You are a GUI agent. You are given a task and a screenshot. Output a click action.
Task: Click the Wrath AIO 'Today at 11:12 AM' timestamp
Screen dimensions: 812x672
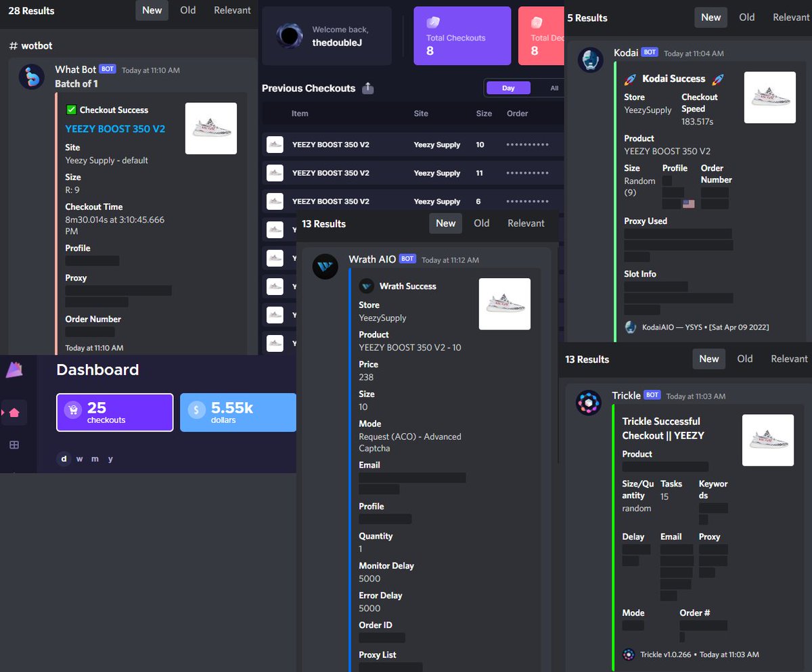pyautogui.click(x=450, y=260)
